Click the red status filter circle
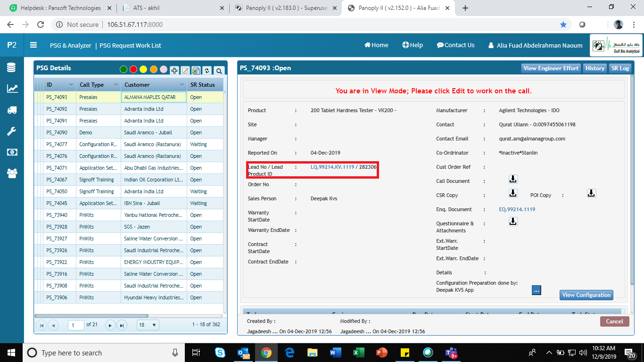The image size is (644, 362). coord(133,70)
